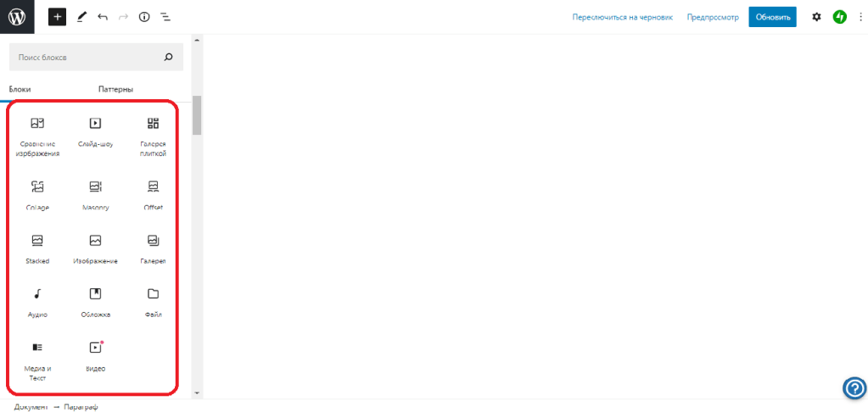868x412 pixels.
Task: Switch to the Паттерны tab
Action: (x=115, y=89)
